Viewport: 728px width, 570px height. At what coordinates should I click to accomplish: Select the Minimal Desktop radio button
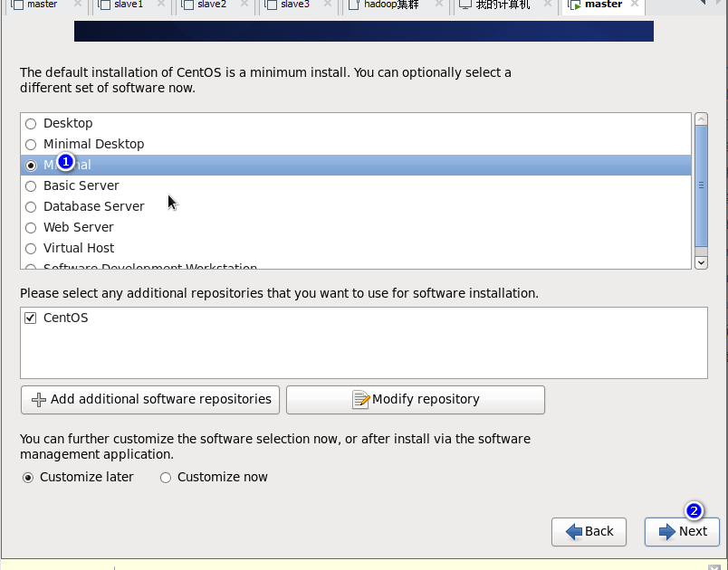click(31, 144)
